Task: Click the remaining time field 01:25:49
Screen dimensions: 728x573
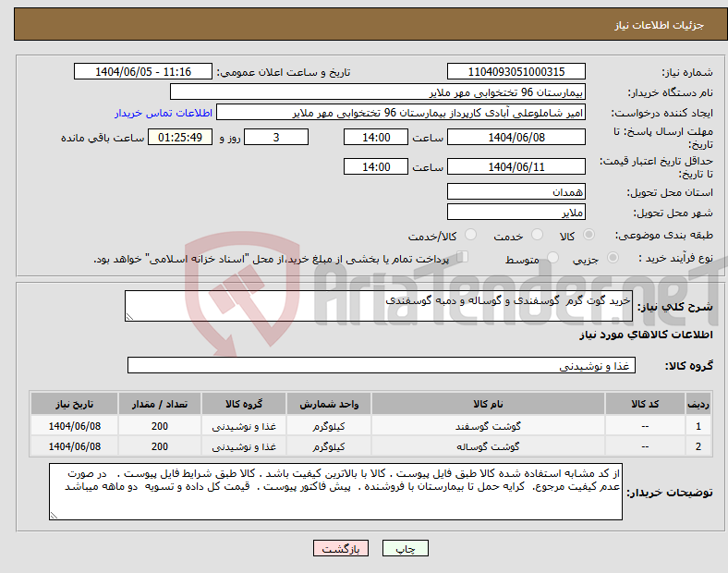Action: tap(180, 138)
